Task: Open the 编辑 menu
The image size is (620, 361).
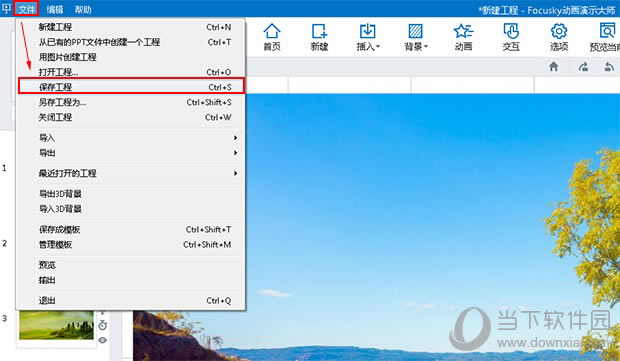Action: point(55,9)
